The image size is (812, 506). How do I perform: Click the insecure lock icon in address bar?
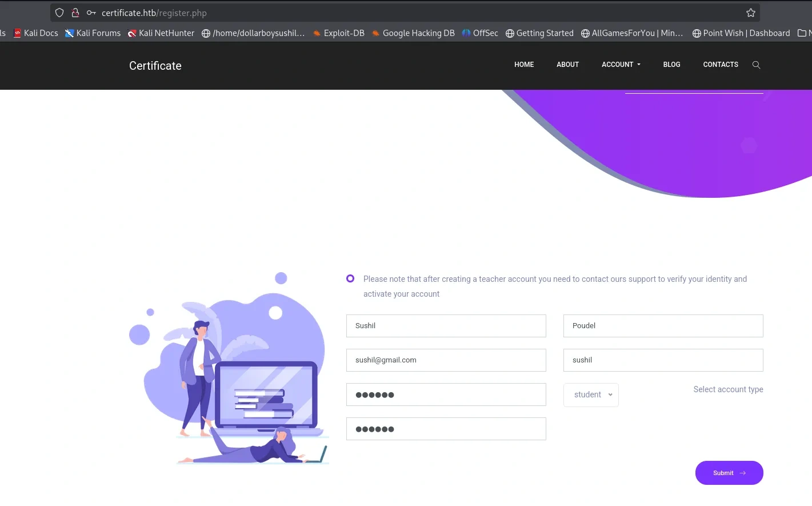(75, 13)
